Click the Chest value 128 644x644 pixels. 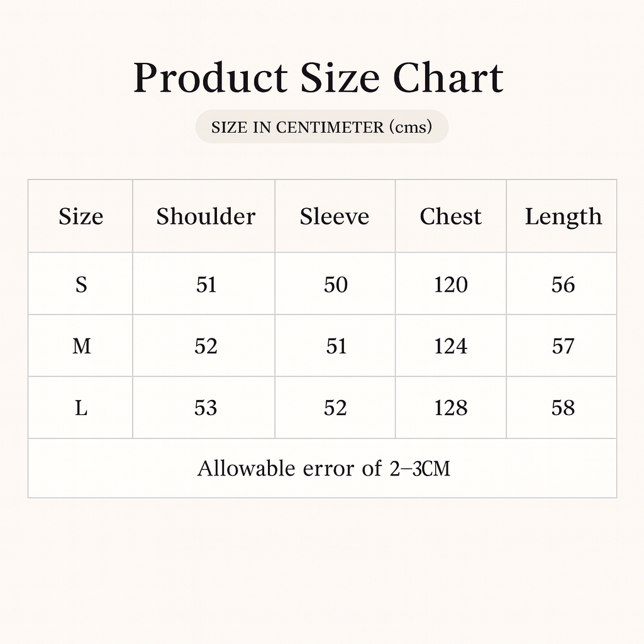coord(451,408)
